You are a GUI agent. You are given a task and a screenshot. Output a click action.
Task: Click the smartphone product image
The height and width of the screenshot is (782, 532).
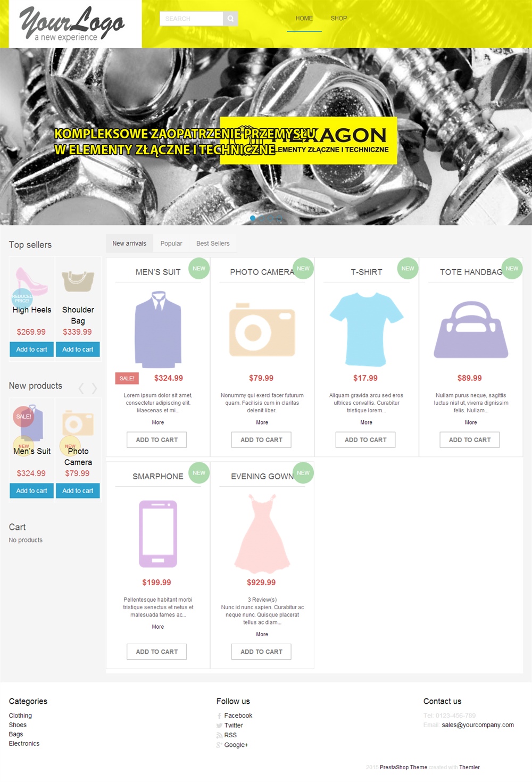pyautogui.click(x=158, y=534)
